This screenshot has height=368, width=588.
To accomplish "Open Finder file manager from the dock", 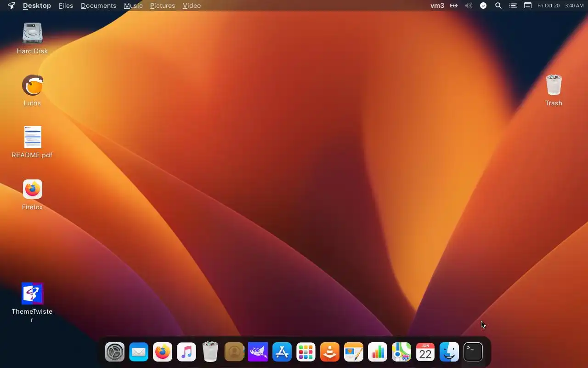I will click(x=449, y=352).
